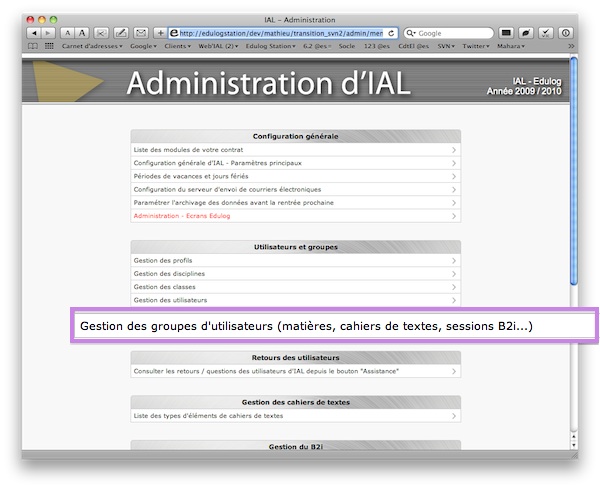The width and height of the screenshot is (600, 489).
Task: Click the envelope mail icon in toolbar
Action: pos(141,33)
